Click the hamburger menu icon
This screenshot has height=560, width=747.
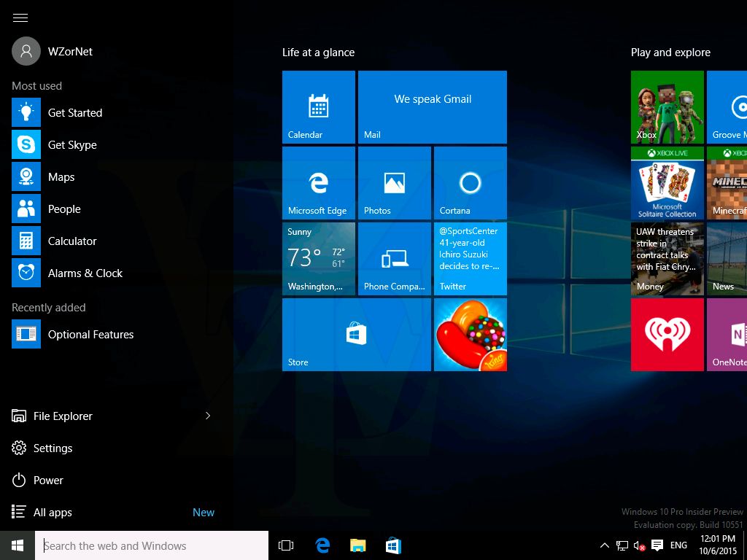[20, 18]
